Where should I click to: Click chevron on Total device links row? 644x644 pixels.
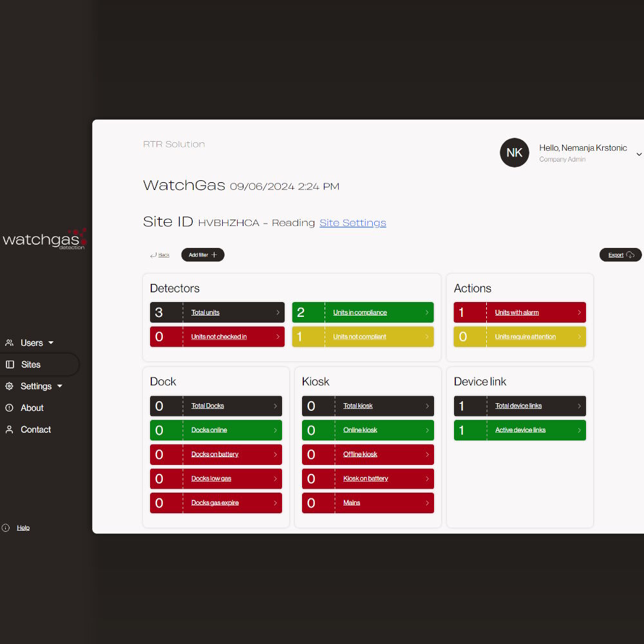point(579,406)
